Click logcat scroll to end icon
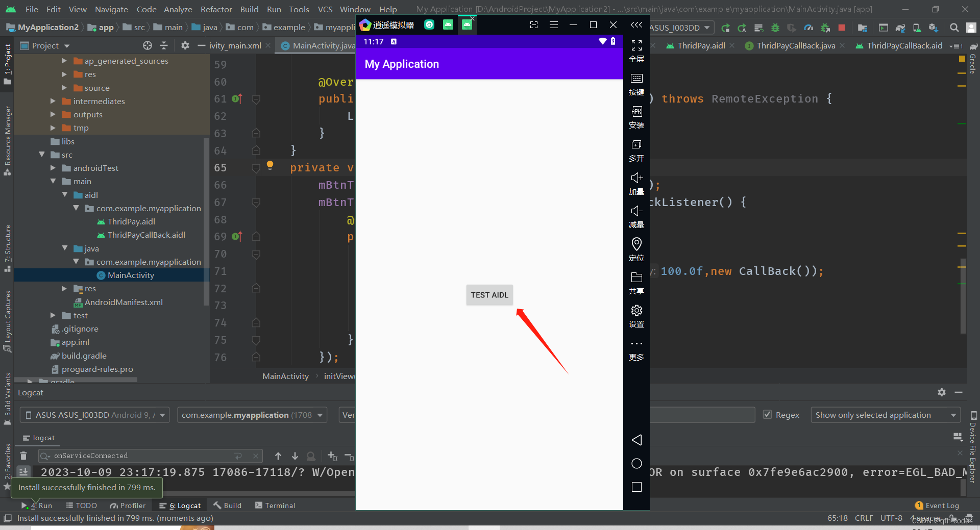This screenshot has height=530, width=980. (x=23, y=472)
